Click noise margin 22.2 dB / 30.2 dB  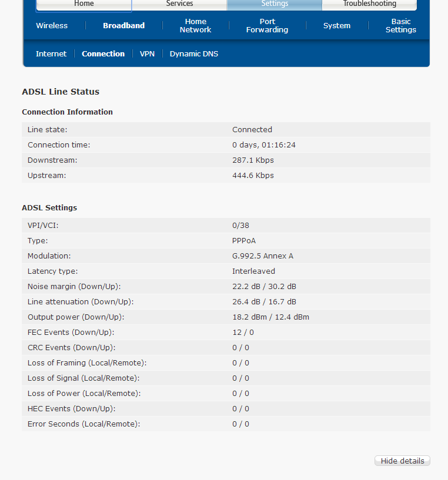coord(264,287)
